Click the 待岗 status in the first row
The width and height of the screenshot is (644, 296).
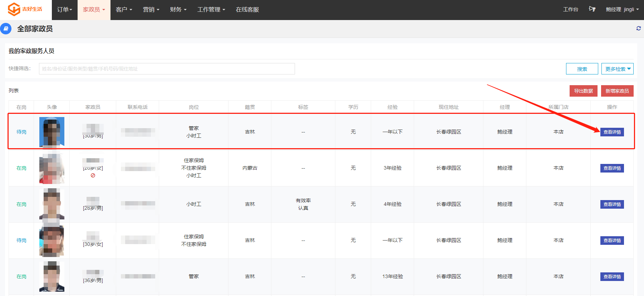21,132
